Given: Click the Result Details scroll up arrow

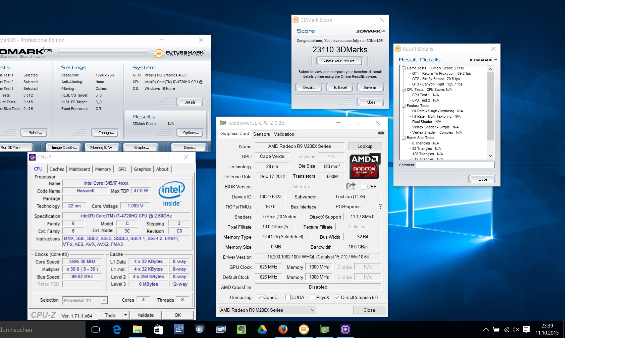Looking at the screenshot, I should [490, 69].
